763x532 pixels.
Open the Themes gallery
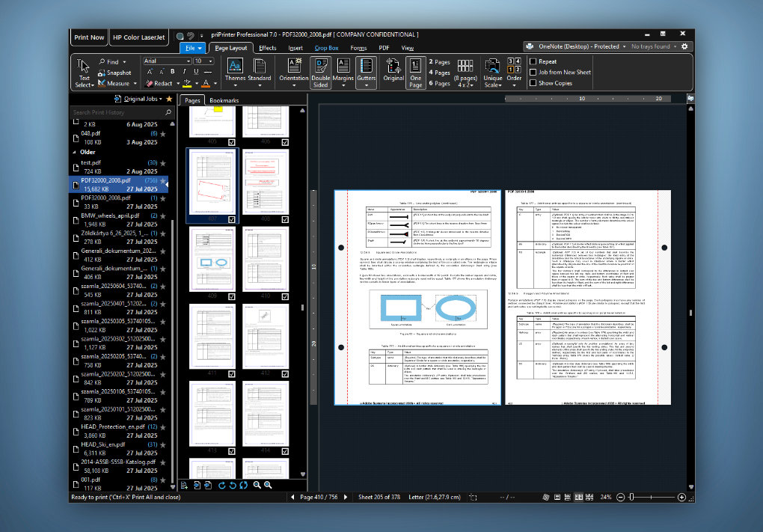tap(235, 72)
